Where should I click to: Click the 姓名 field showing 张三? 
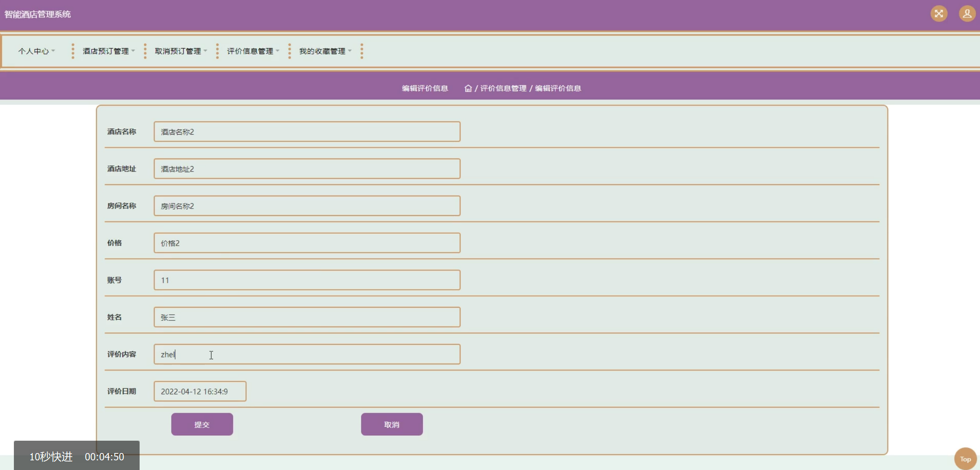307,317
